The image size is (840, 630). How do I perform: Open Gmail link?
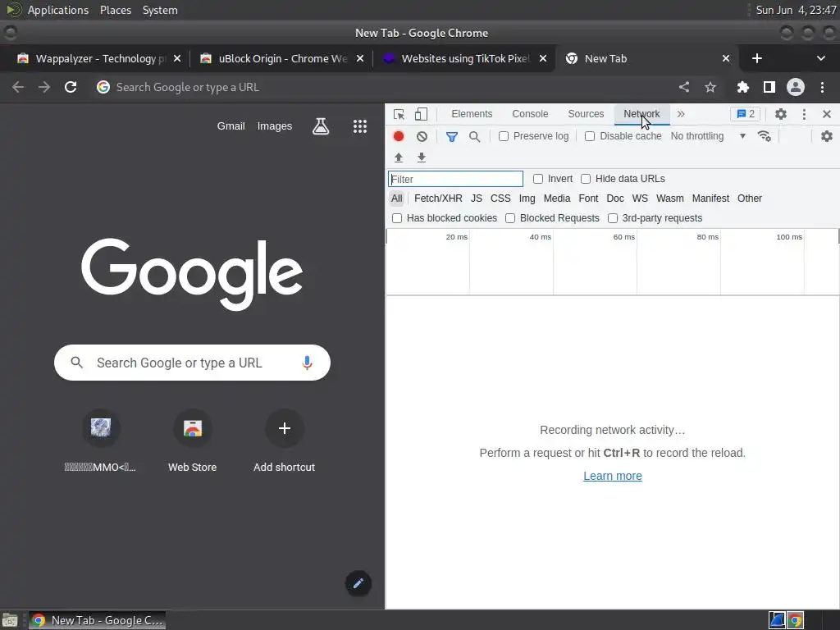[231, 126]
